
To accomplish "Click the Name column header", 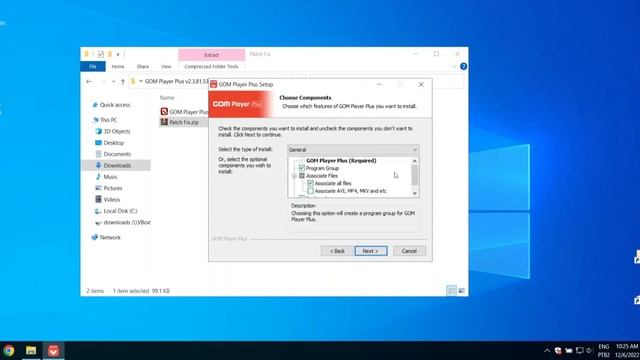I will (167, 98).
